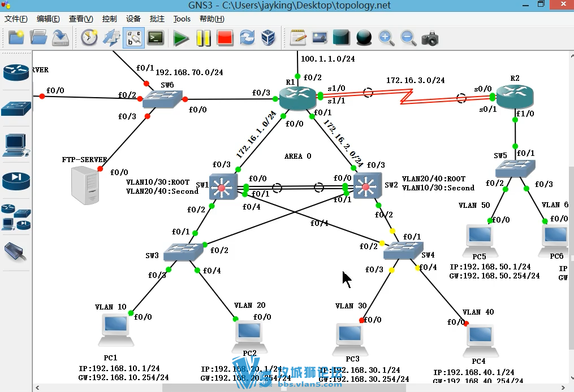Screen dimensions: 574x392
Task: Stop all devices with red square
Action: (225, 38)
